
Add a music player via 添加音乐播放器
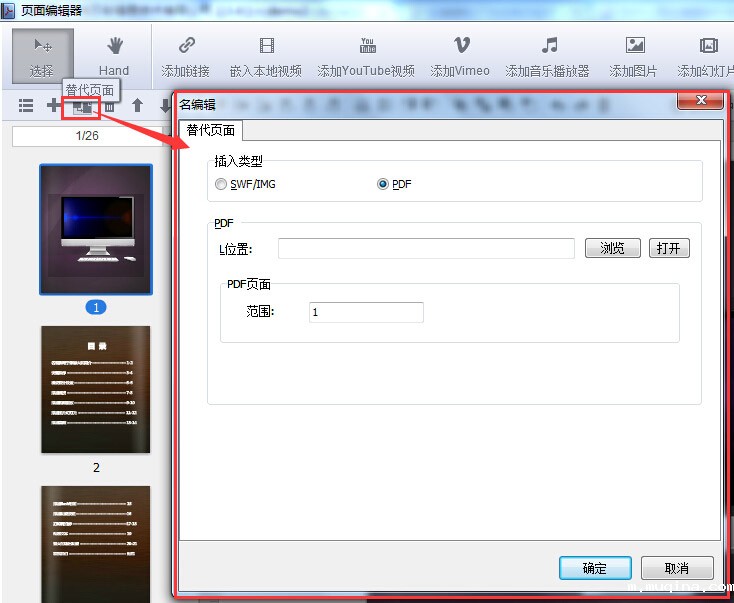point(548,56)
